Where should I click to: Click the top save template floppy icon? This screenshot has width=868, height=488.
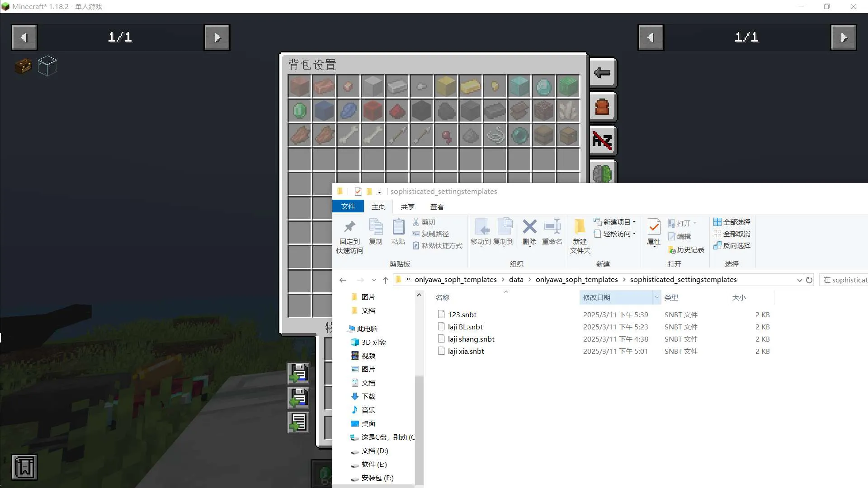coord(298,373)
